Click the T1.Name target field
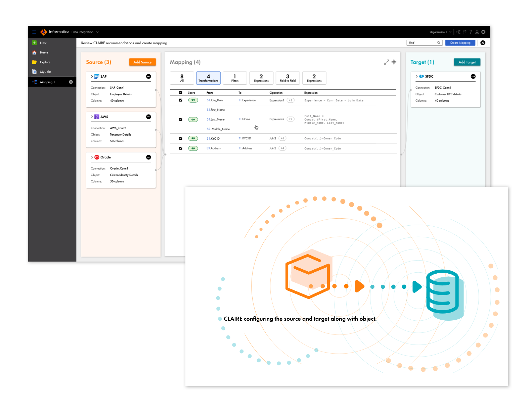Screen dimensions: 532x411 point(244,119)
